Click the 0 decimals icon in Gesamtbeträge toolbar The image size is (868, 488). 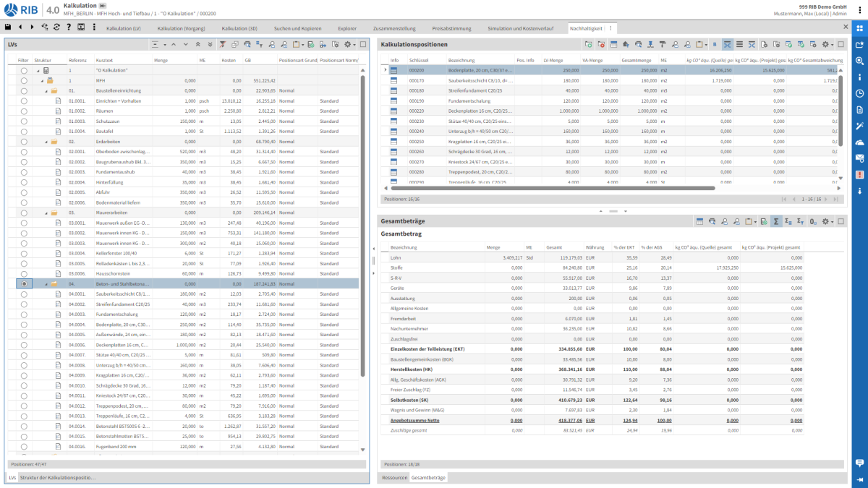click(813, 221)
